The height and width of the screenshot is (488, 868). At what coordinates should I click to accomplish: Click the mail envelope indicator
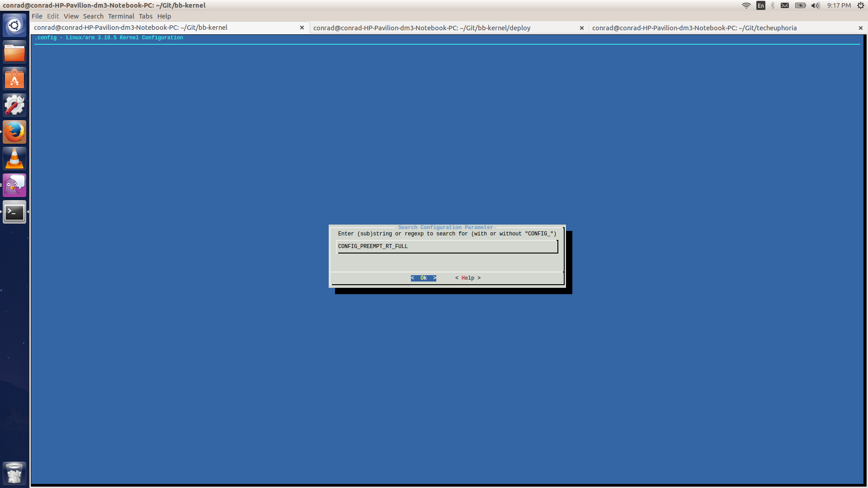click(x=785, y=5)
